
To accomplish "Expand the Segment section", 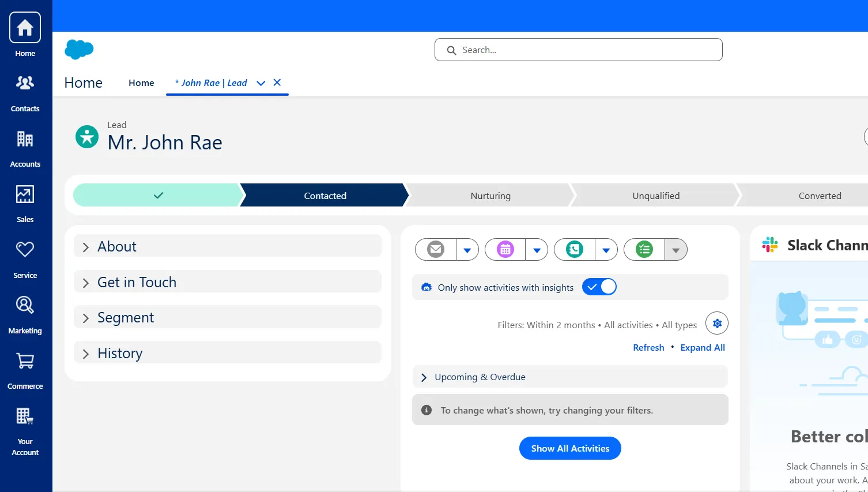I will point(228,317).
